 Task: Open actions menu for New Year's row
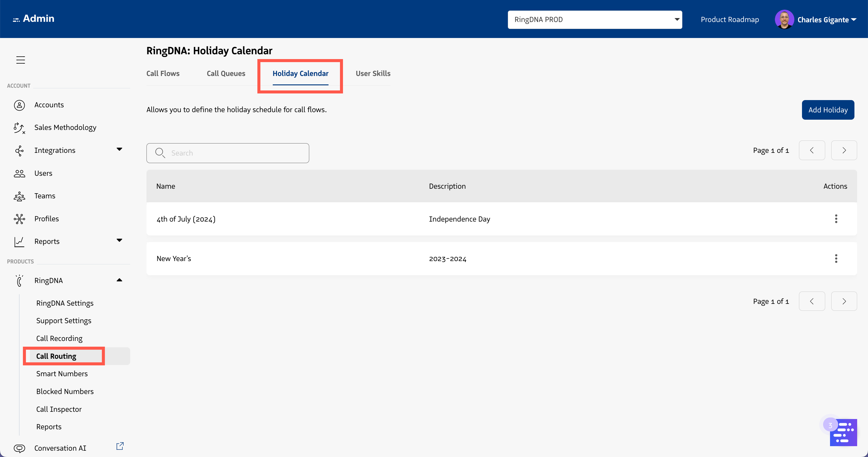[x=836, y=259]
